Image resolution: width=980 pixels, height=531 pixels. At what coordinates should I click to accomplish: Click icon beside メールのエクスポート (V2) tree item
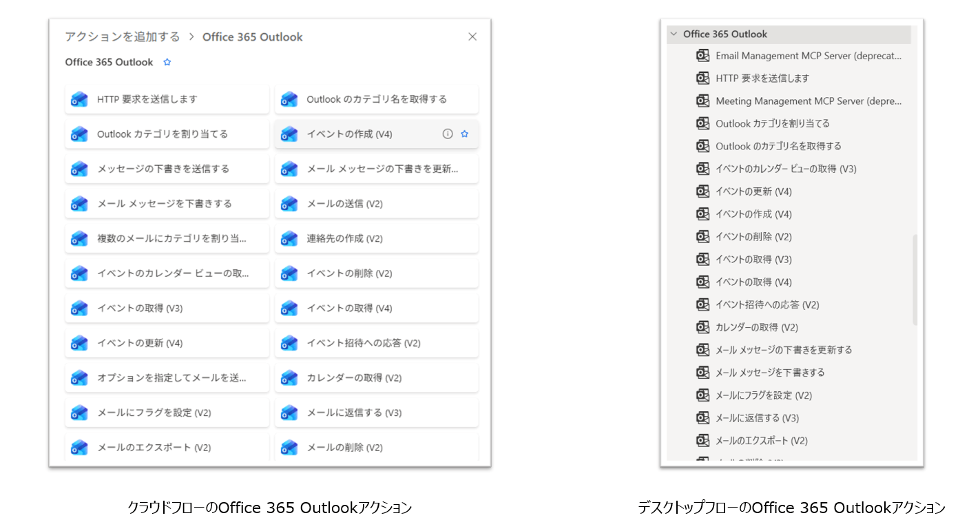[702, 440]
